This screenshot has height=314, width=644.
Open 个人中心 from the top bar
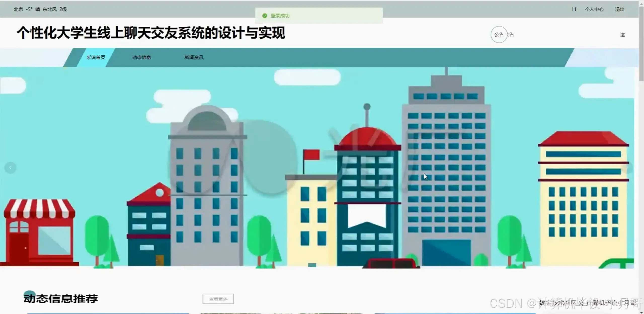click(x=594, y=9)
